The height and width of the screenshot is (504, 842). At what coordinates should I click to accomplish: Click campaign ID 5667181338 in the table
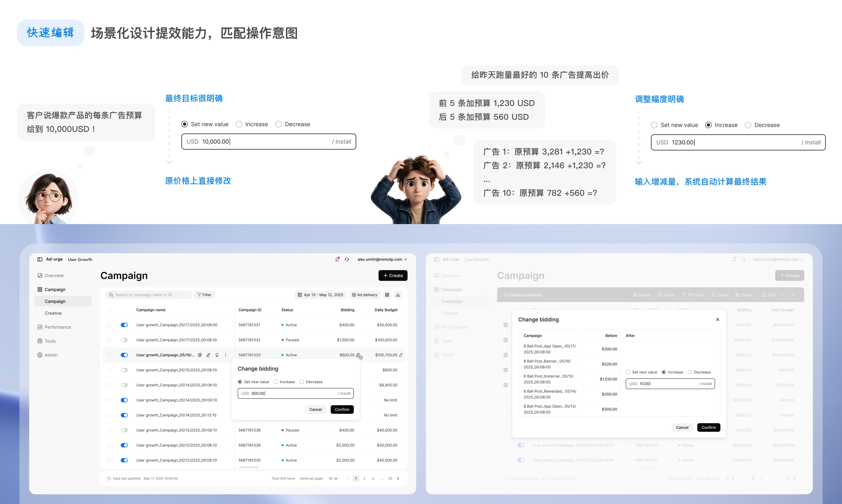click(x=249, y=430)
